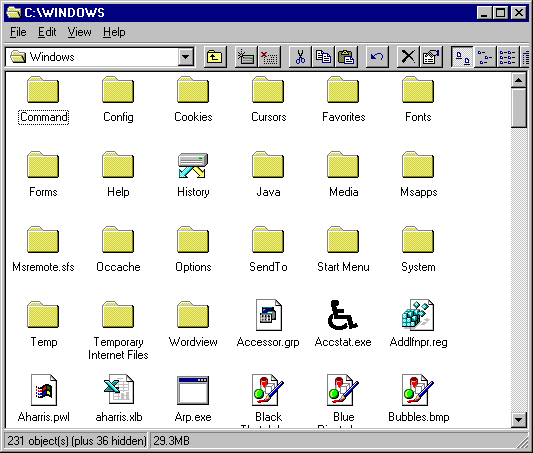Click the C:\WINDOWS title bar folder icon
The height and width of the screenshot is (453, 533).
tap(14, 13)
